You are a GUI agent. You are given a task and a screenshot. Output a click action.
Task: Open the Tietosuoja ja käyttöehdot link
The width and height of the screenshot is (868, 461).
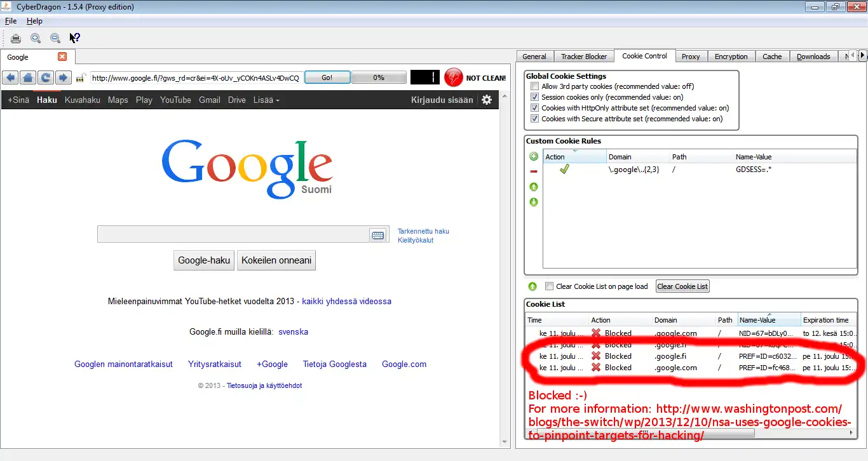point(264,385)
